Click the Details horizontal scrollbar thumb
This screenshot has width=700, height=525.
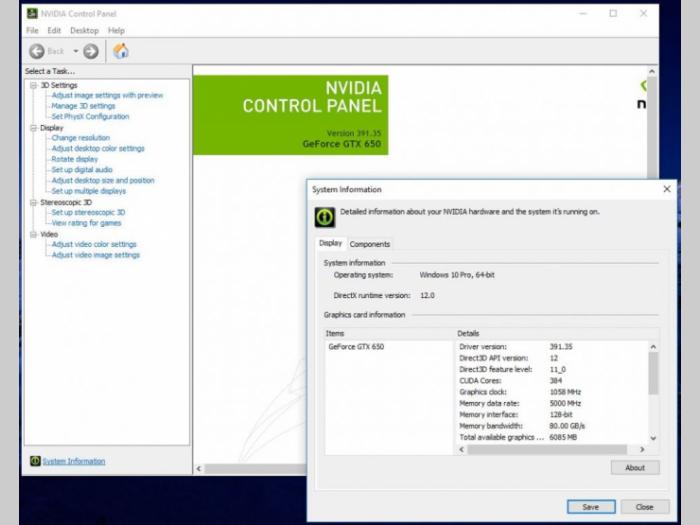[547, 450]
